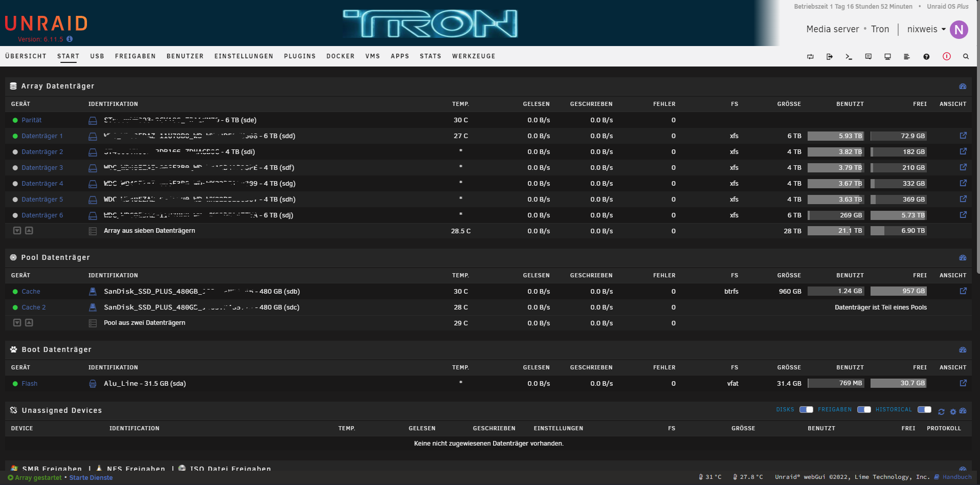980x485 pixels.
Task: Open Array Datenträger dashboard gauge icon
Action: tap(963, 86)
